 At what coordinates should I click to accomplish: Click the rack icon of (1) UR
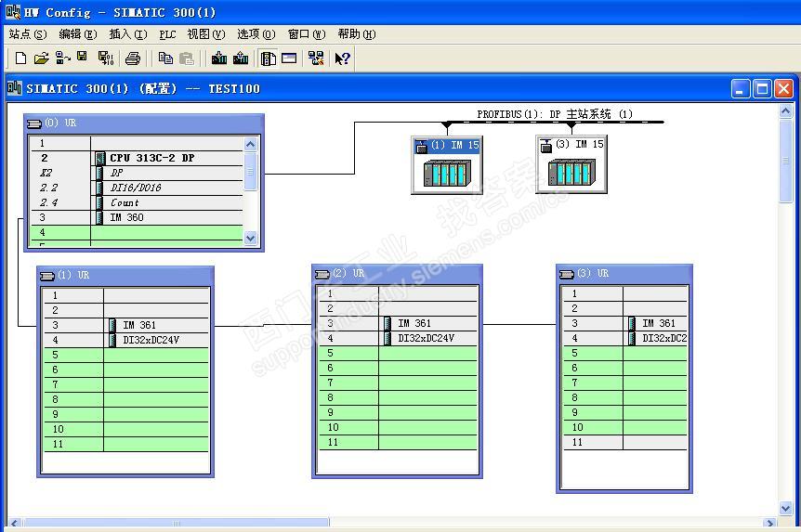pyautogui.click(x=47, y=276)
